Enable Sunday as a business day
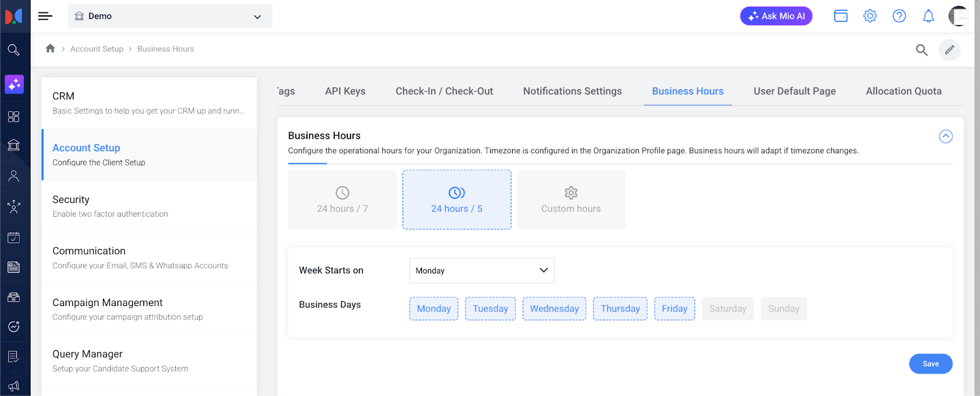Screen dimensions: 980x396 783,308
